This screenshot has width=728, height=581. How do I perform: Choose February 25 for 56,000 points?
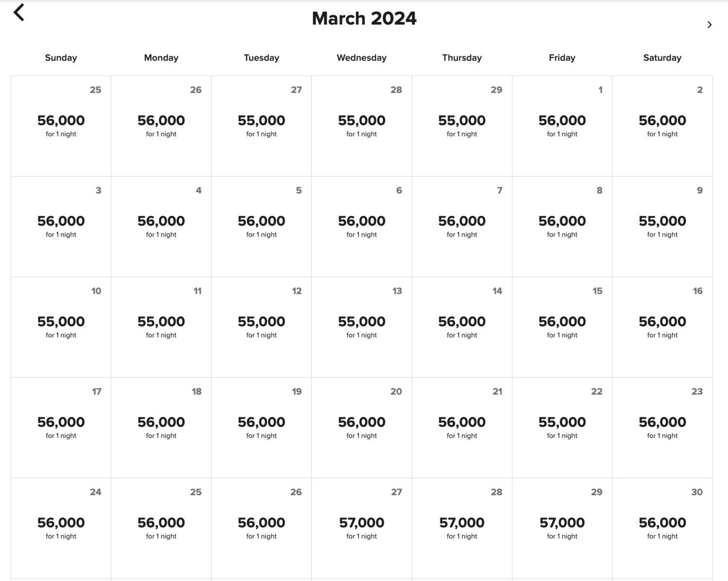tap(61, 126)
